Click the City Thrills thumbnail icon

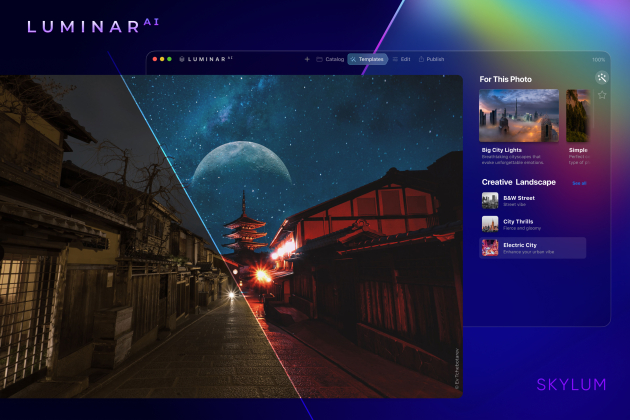pos(490,224)
